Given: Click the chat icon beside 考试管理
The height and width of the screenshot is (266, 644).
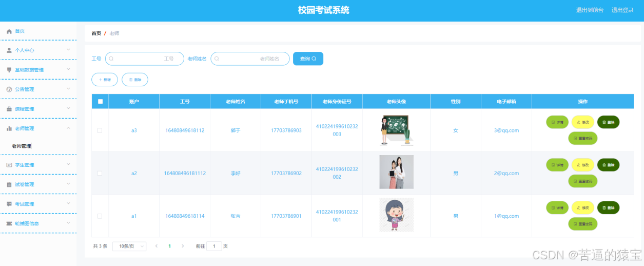Looking at the screenshot, I should (x=9, y=204).
